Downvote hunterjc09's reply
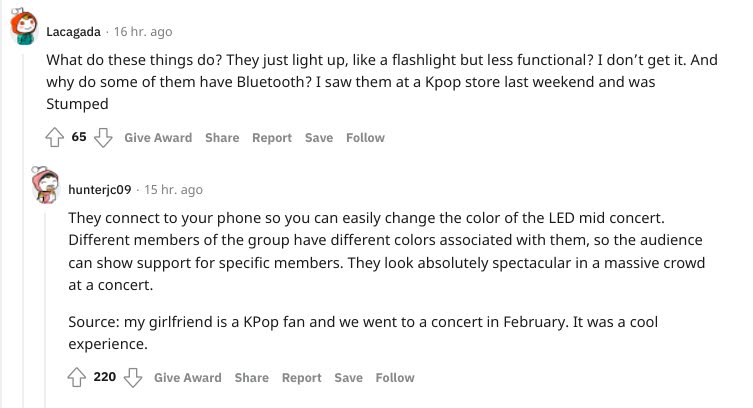Image resolution: width=753 pixels, height=408 pixels. pyautogui.click(x=132, y=378)
